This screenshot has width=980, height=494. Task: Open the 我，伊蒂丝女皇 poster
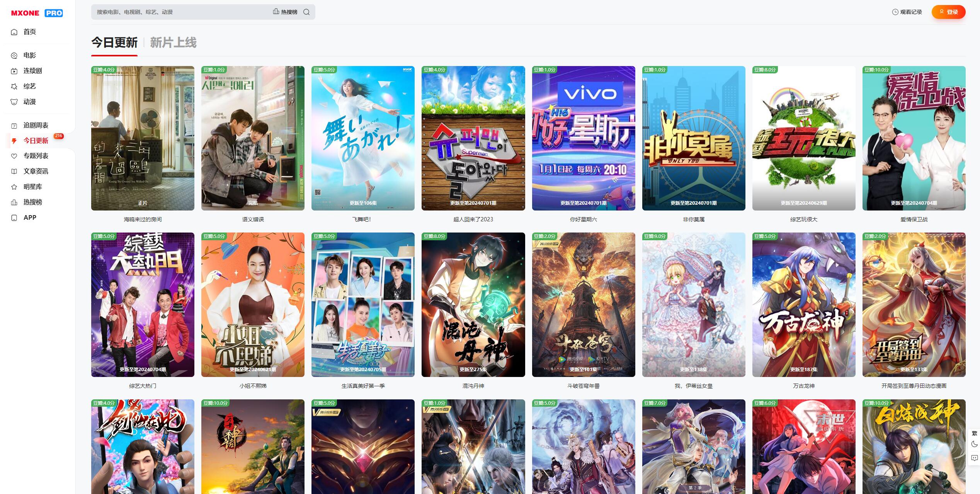click(x=694, y=305)
